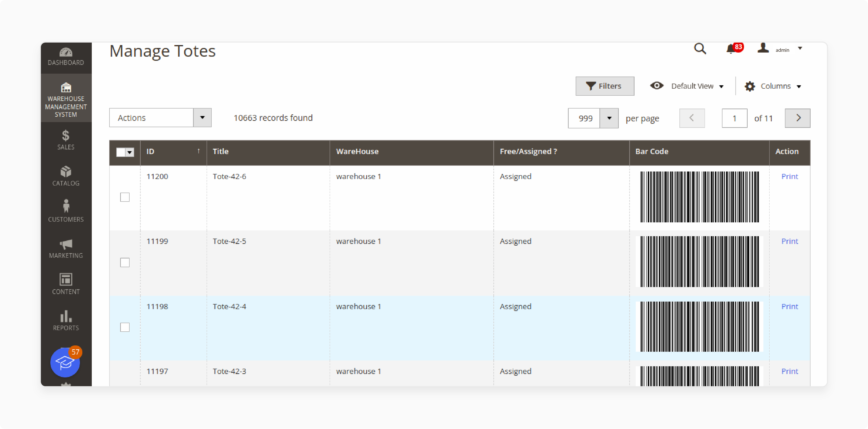The width and height of the screenshot is (868, 429).
Task: Click the barcode image for tote 11198
Action: click(699, 327)
